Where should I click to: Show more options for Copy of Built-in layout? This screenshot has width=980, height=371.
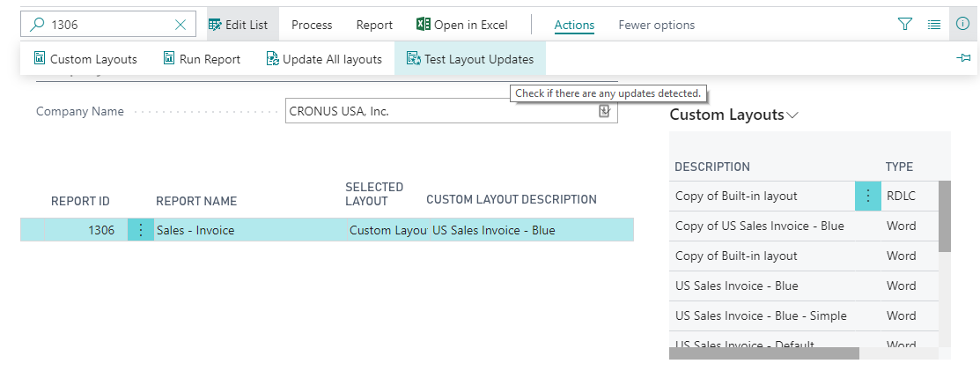(867, 196)
